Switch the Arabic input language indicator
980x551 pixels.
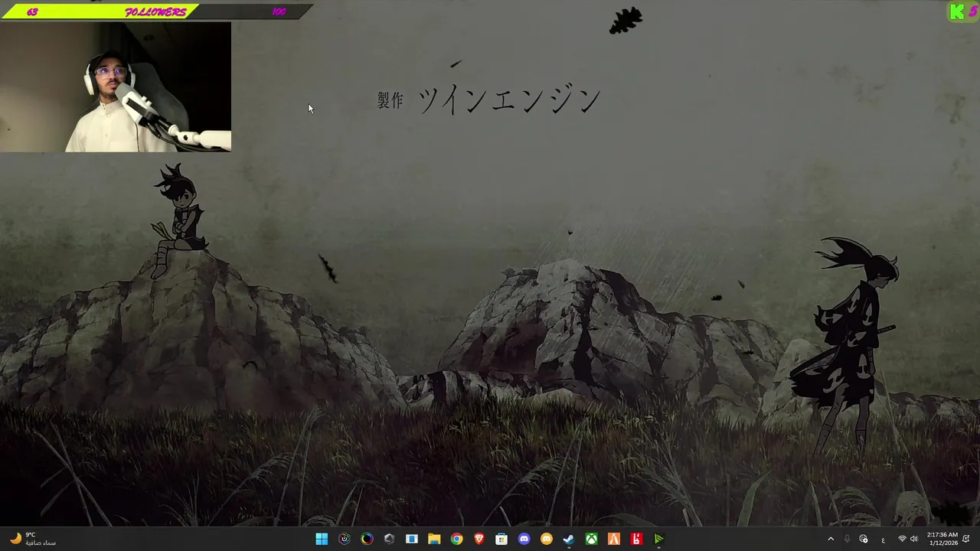pyautogui.click(x=883, y=539)
